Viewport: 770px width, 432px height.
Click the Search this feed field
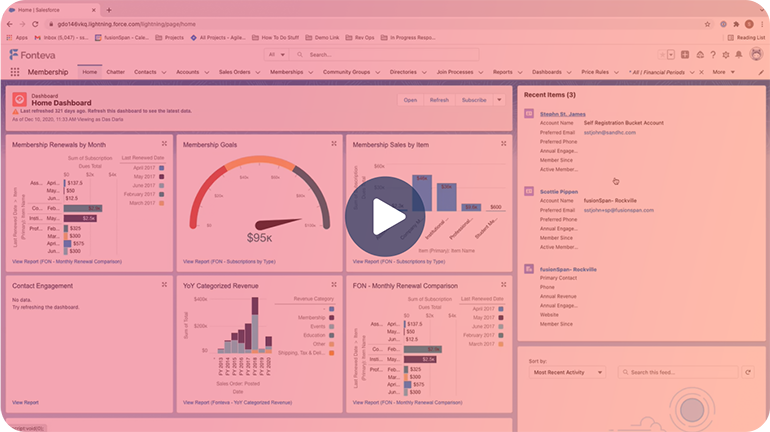click(x=678, y=372)
